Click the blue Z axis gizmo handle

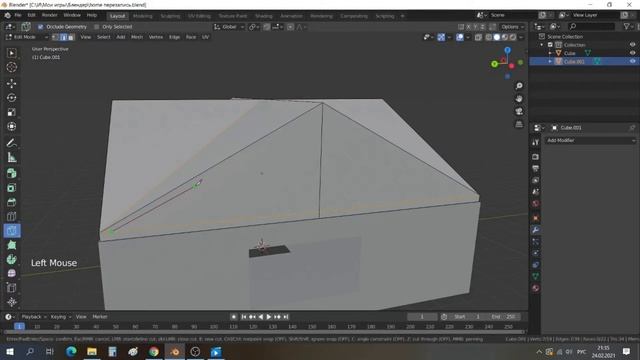pos(507,50)
